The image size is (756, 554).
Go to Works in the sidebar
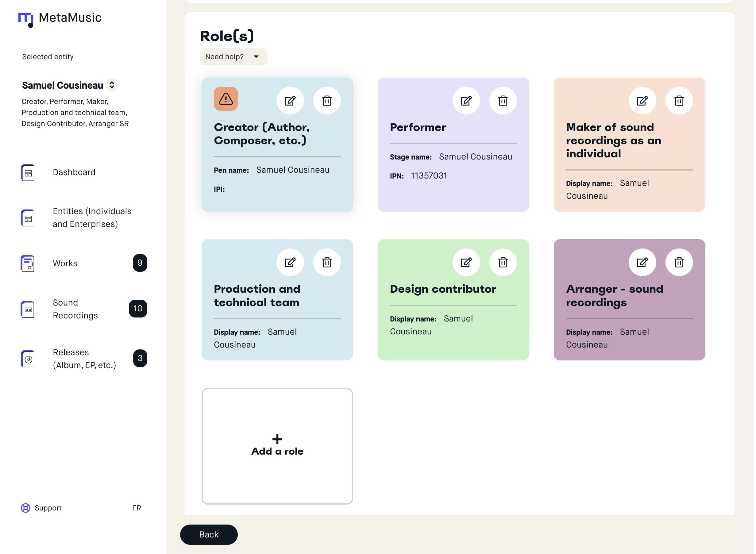65,263
